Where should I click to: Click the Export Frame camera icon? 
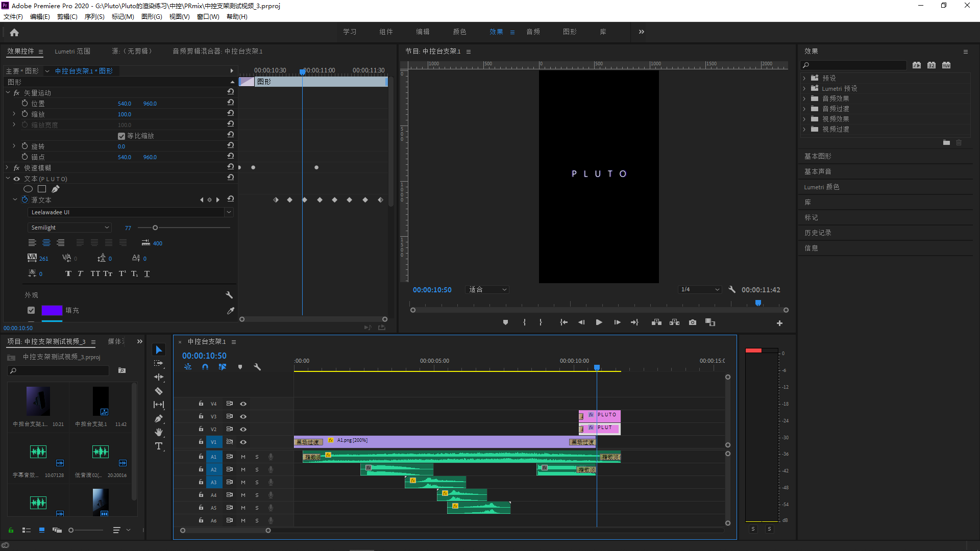pos(692,322)
